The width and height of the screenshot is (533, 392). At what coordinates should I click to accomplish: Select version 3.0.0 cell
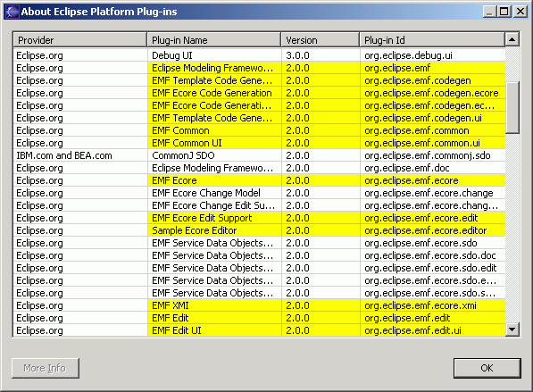point(321,55)
